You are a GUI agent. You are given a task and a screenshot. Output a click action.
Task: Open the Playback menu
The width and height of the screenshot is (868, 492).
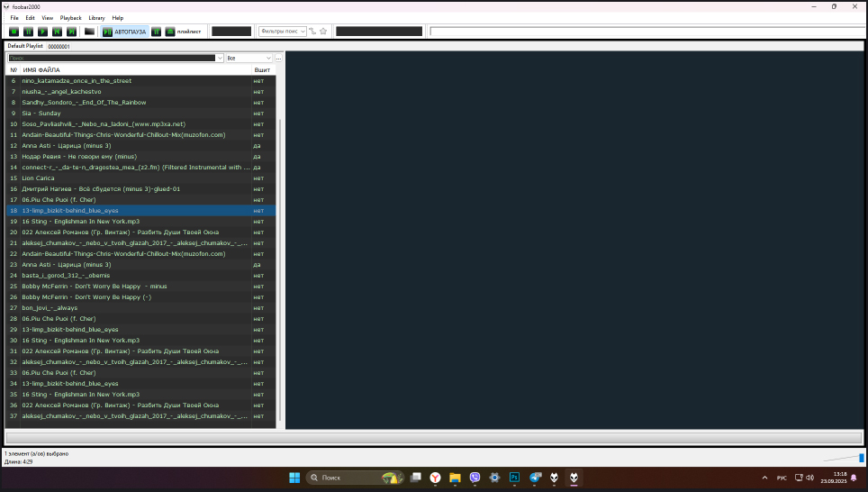pos(70,18)
